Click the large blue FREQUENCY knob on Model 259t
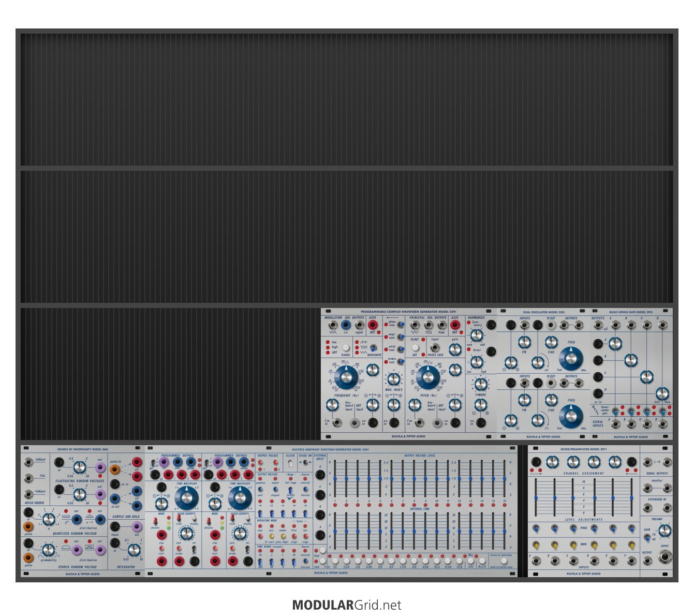The width and height of the screenshot is (694, 616). [x=346, y=377]
